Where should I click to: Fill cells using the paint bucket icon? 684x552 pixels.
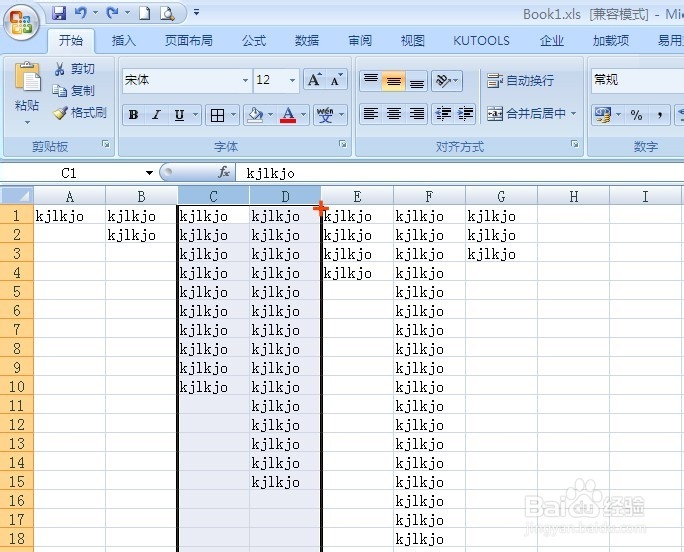click(255, 115)
